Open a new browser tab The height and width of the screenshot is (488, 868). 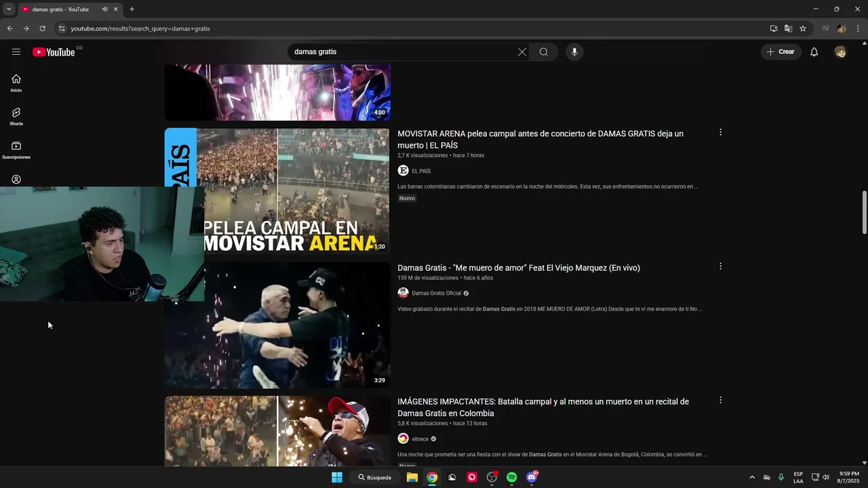tap(132, 9)
